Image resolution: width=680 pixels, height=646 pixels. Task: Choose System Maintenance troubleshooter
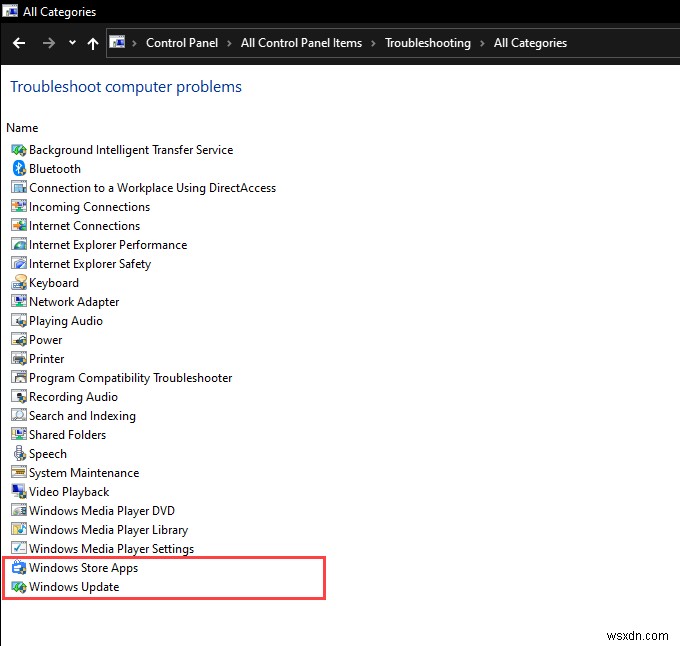coord(84,473)
